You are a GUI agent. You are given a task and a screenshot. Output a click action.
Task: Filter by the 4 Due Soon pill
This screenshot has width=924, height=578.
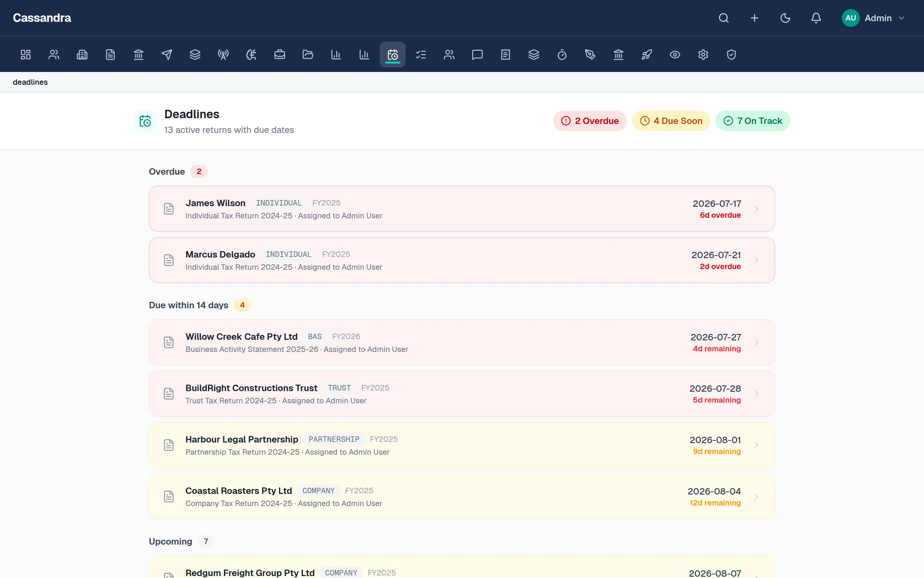[x=671, y=121]
